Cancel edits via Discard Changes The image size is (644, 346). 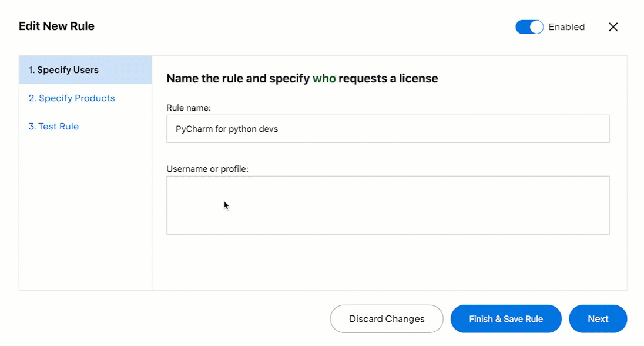pyautogui.click(x=386, y=318)
